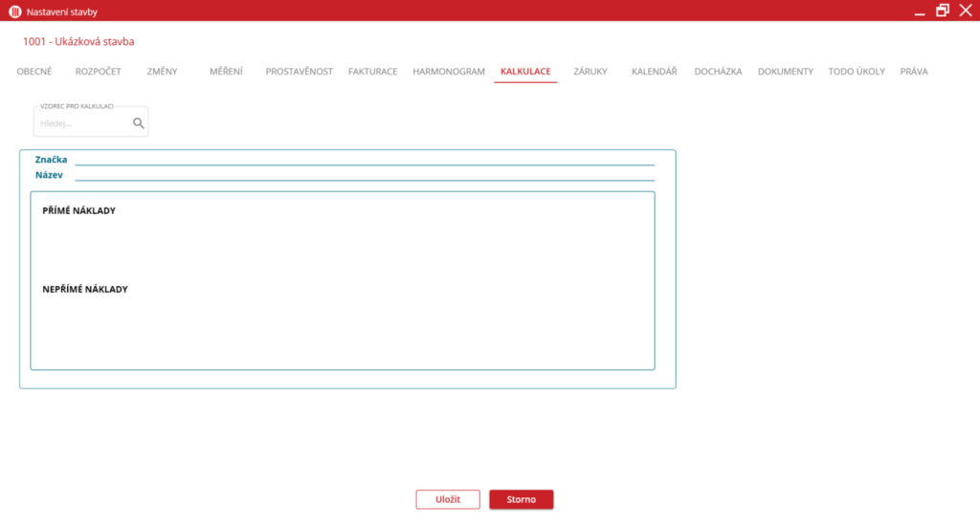The height and width of the screenshot is (524, 980).
Task: Open the Obecné tab
Action: (x=34, y=72)
